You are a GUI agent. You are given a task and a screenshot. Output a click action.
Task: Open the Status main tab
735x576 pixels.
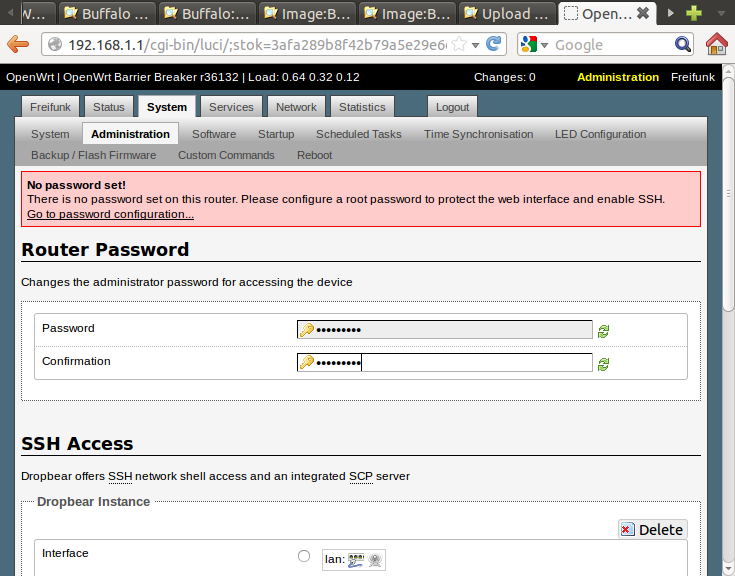point(109,107)
